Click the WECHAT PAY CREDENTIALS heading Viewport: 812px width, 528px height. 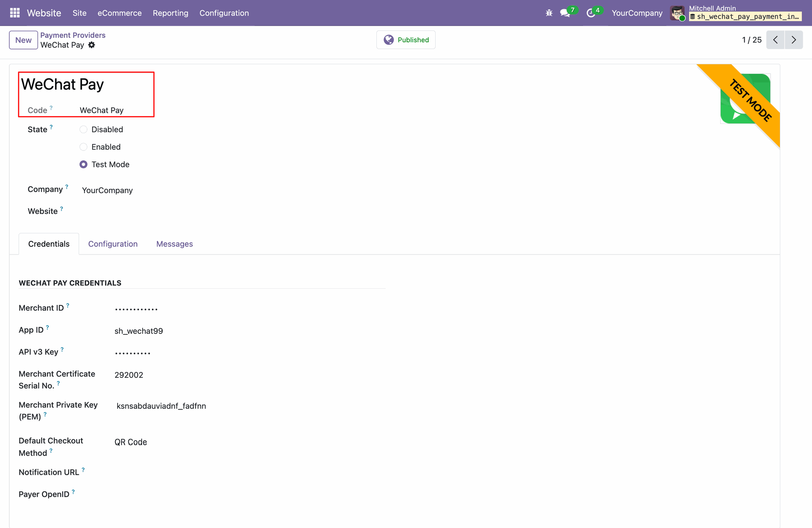pos(70,283)
